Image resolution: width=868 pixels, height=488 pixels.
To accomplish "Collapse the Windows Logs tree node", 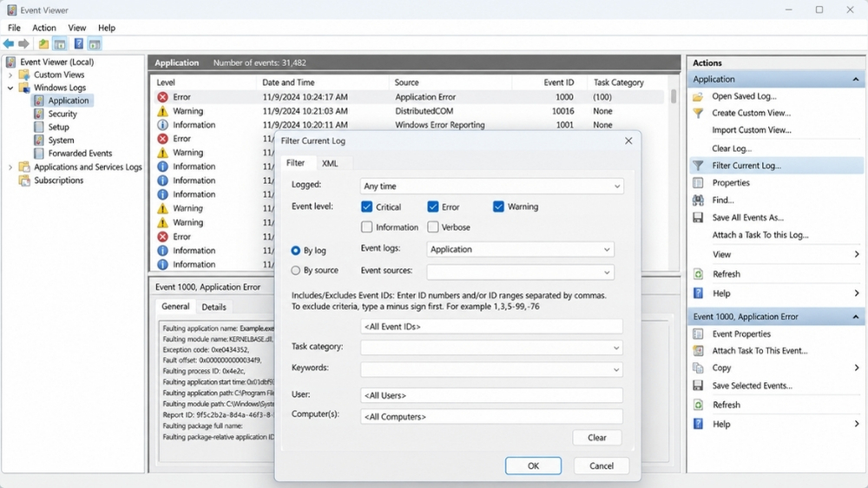I will click(x=10, y=88).
